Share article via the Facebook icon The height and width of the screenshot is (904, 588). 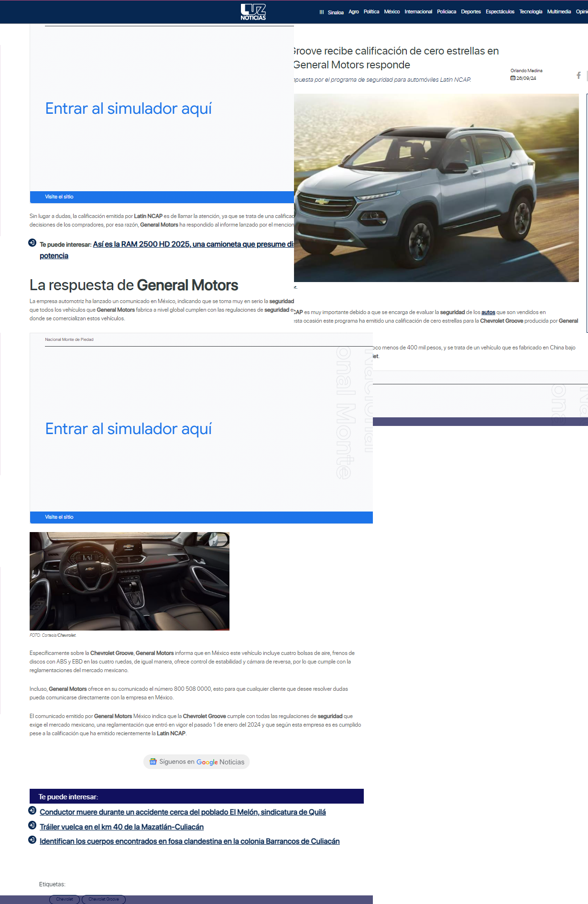tap(578, 76)
